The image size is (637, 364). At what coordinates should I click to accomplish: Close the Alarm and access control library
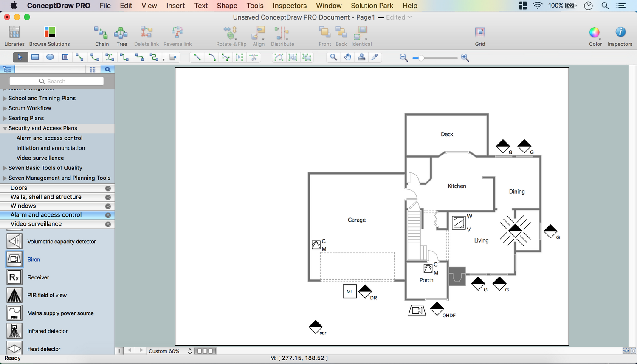coord(108,215)
